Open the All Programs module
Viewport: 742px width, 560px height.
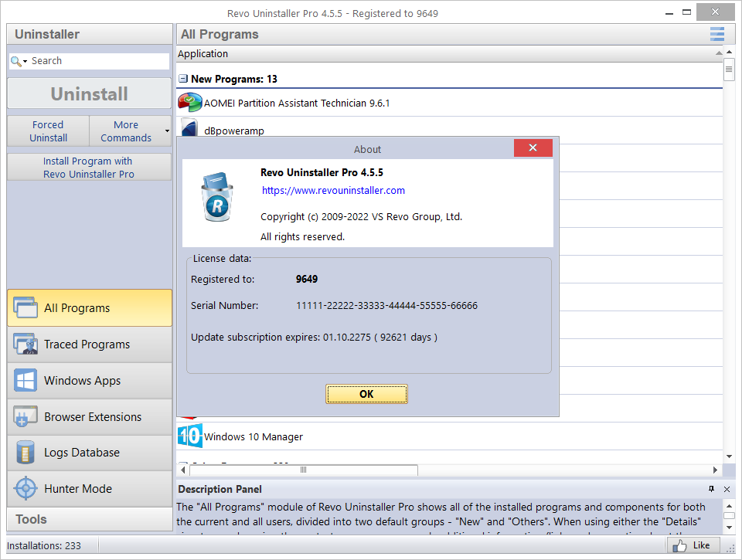[x=90, y=308]
